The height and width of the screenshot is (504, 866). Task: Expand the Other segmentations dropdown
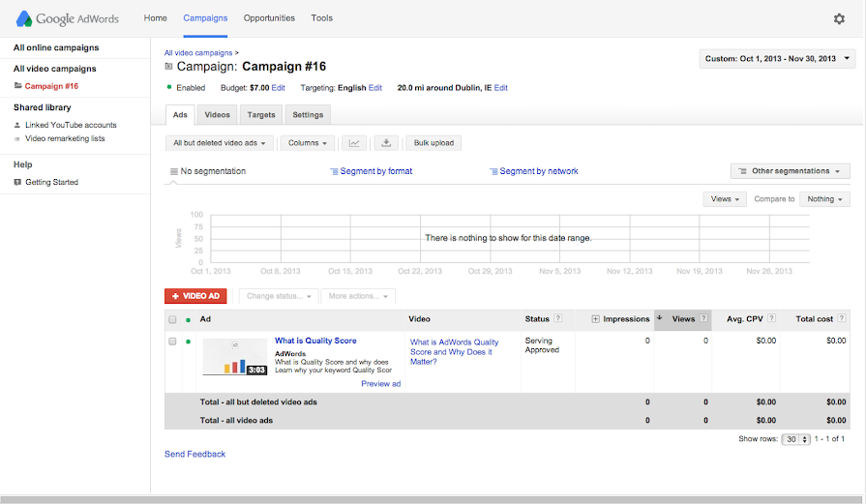(791, 171)
